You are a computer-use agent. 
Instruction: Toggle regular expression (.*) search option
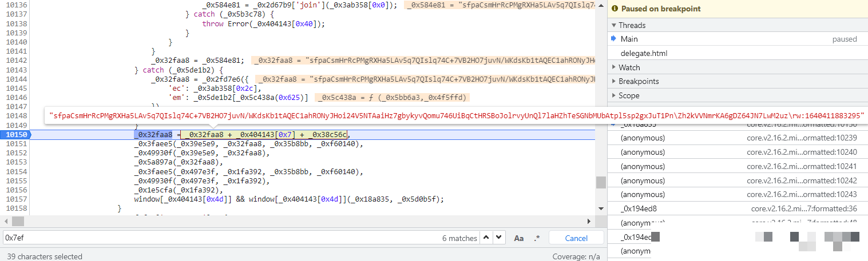537,238
